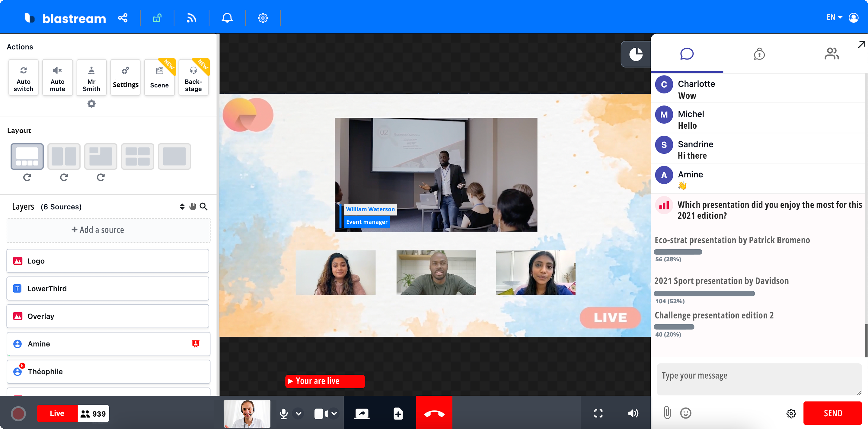
Task: Toggle Auto mute action
Action: click(x=57, y=77)
